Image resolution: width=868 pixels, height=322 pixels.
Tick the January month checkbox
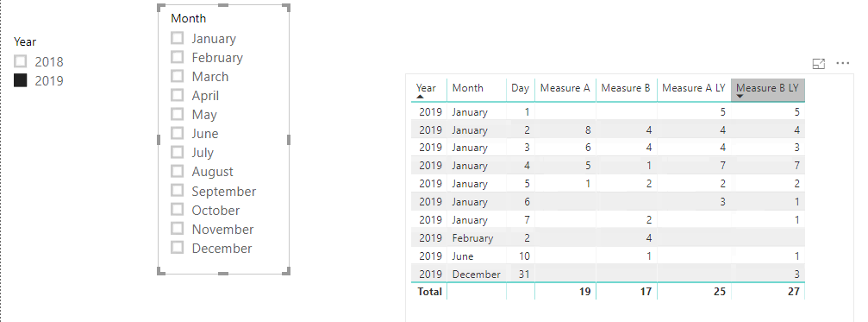tap(178, 38)
